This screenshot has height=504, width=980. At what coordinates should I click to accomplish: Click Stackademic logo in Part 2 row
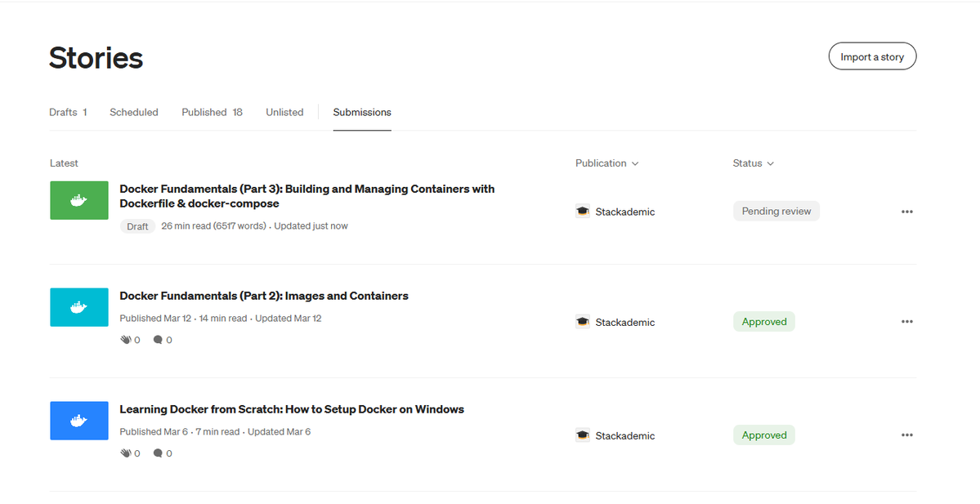[583, 323]
